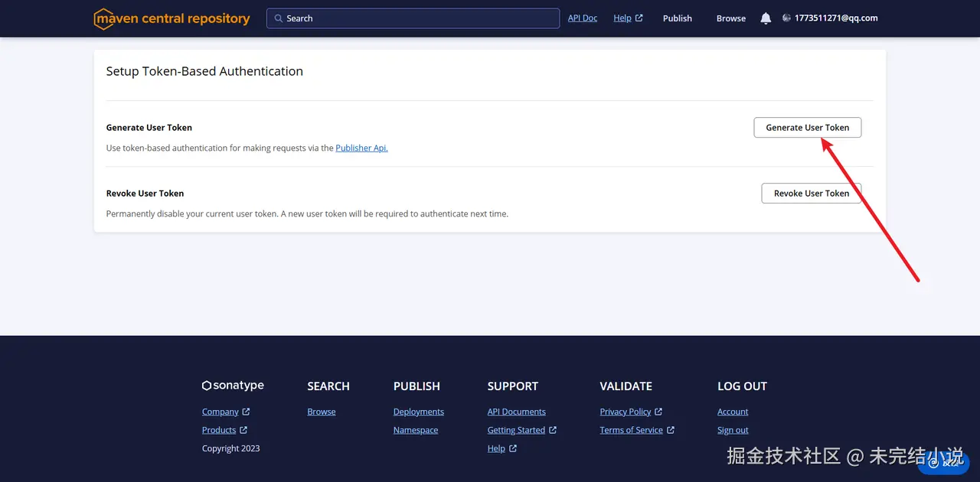Click external-link icon next to Getting Started

[553, 430]
